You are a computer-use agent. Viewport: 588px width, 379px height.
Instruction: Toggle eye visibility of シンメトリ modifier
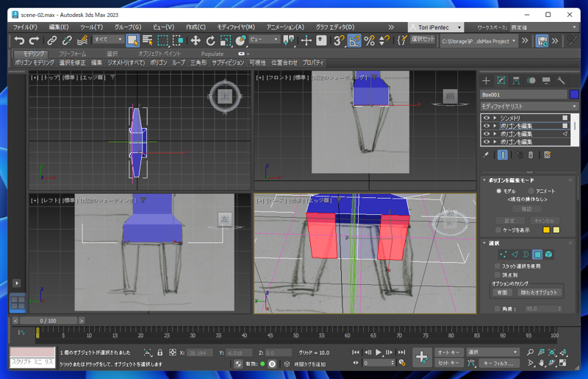coord(487,118)
